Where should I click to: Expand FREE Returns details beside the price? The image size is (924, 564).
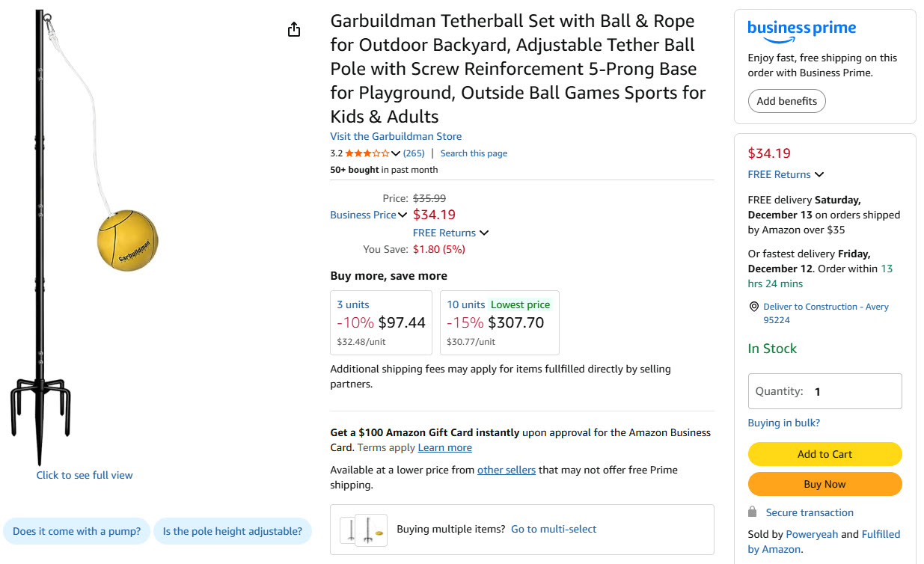pyautogui.click(x=450, y=233)
